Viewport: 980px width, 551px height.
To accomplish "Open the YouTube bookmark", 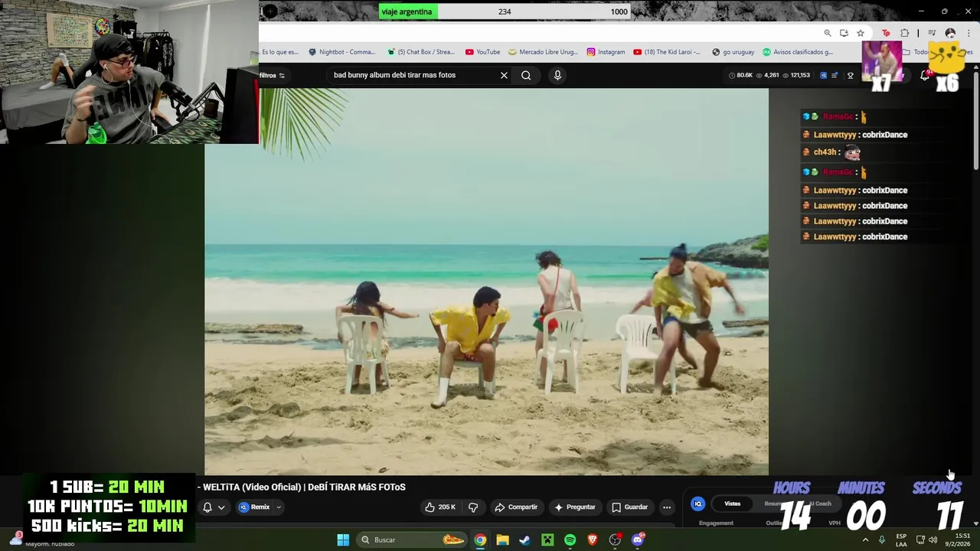I will pos(482,52).
